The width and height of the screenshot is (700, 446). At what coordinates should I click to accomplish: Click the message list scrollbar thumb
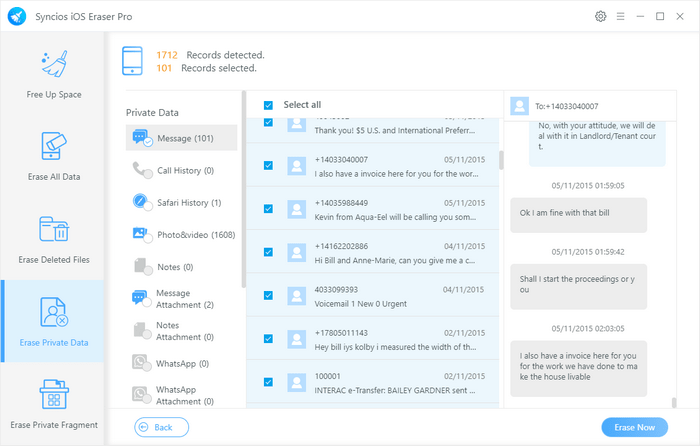501,160
